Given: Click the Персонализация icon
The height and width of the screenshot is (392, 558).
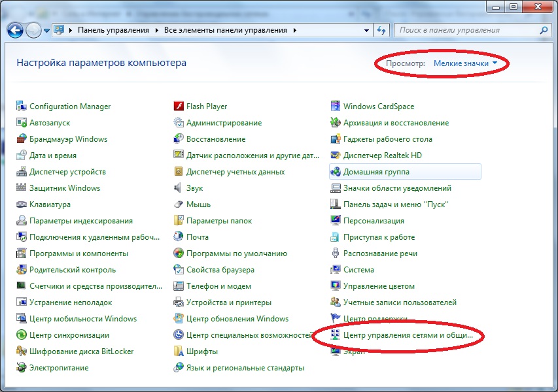Looking at the screenshot, I should pos(335,220).
